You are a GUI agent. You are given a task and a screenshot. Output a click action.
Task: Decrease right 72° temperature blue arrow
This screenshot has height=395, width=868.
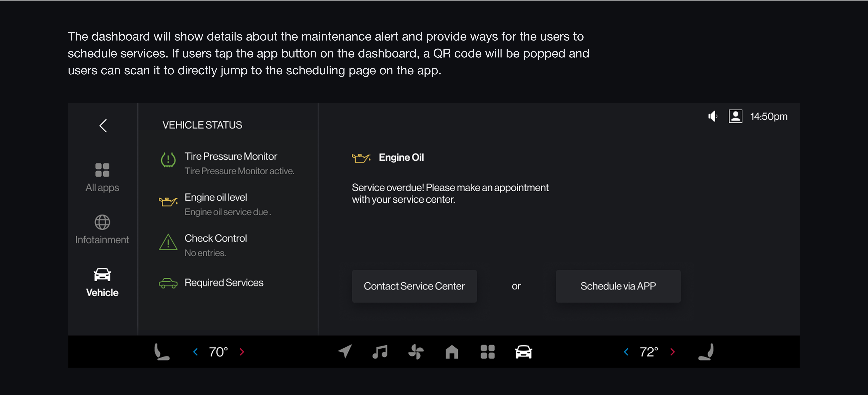(626, 352)
